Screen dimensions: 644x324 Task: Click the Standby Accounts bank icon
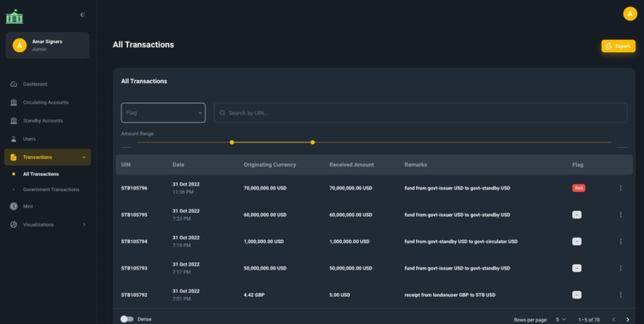pos(14,121)
